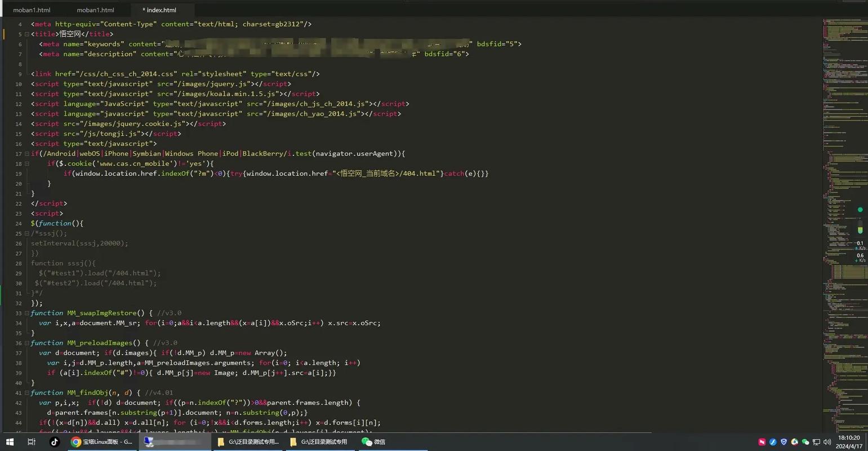Open the volume speaker tray icon
The height and width of the screenshot is (451, 868).
pyautogui.click(x=827, y=442)
